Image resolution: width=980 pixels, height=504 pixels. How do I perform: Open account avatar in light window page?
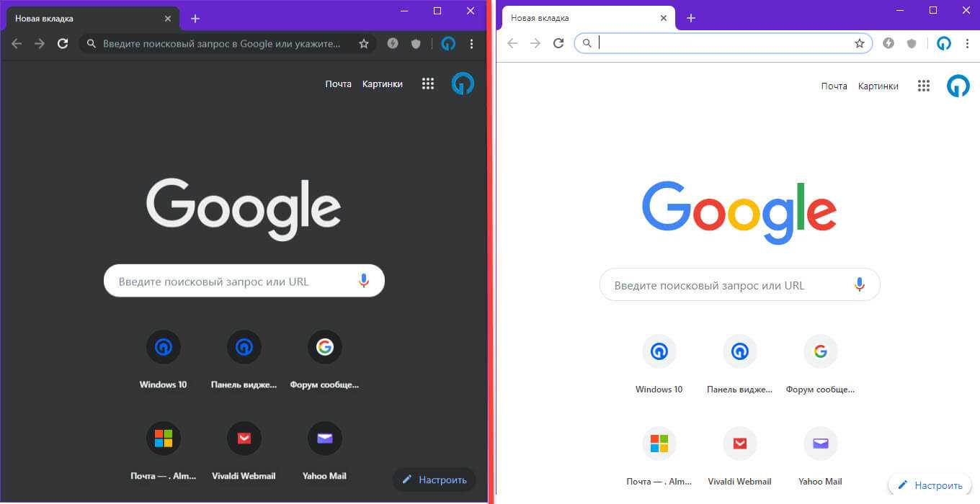click(958, 86)
